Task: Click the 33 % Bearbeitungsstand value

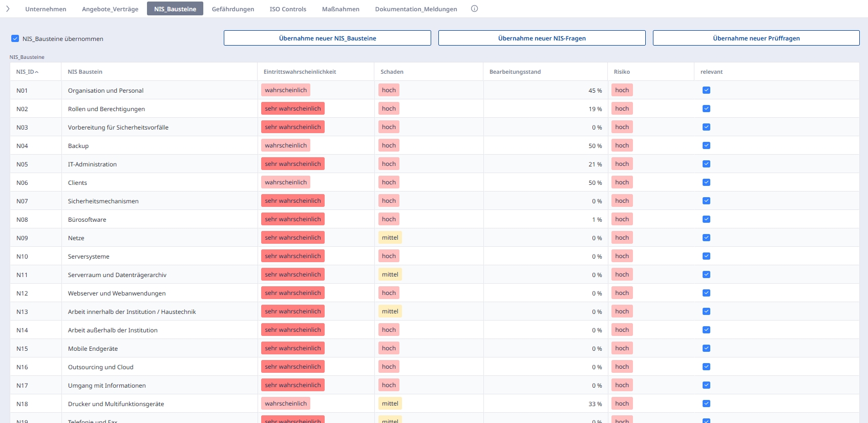Action: [595, 404]
